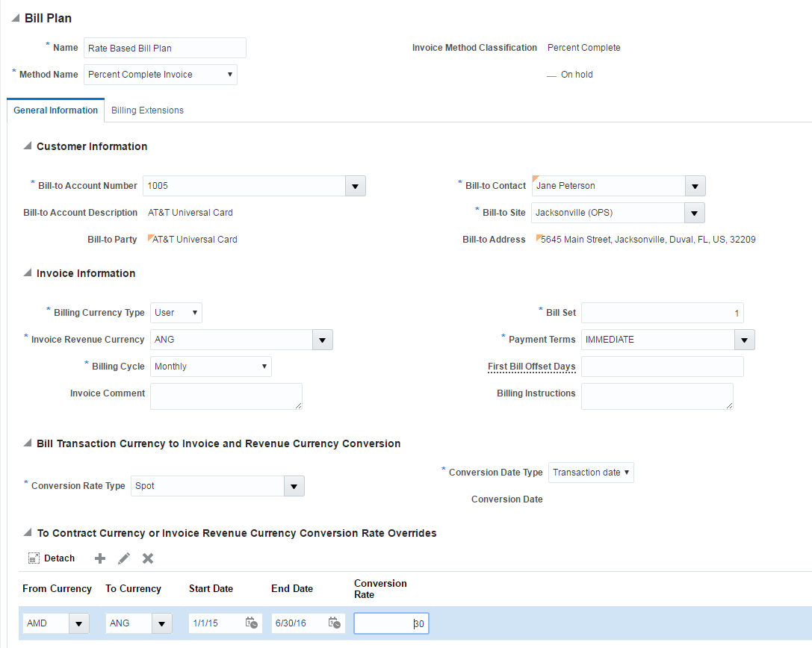
Task: Click the Edit pencil icon
Action: (124, 558)
